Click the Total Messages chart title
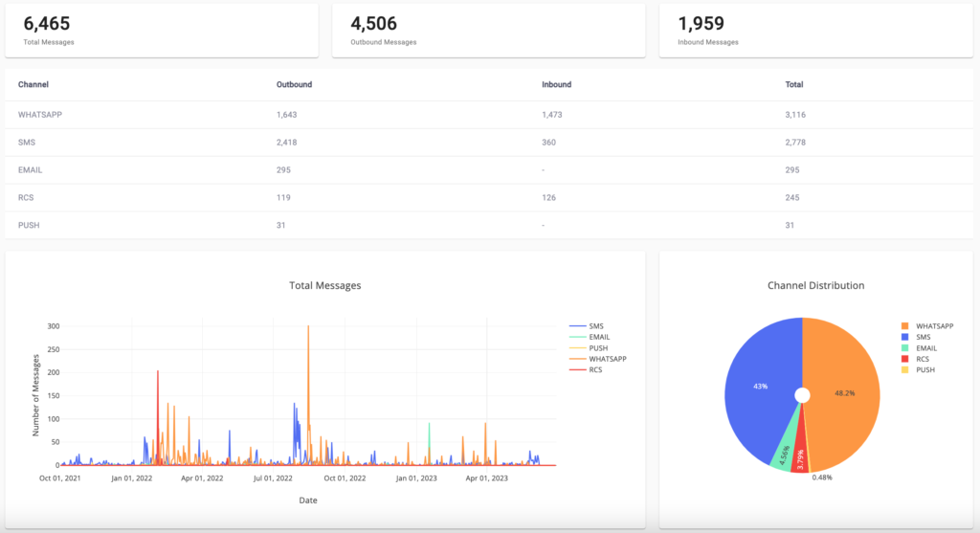The height and width of the screenshot is (533, 980). (325, 285)
